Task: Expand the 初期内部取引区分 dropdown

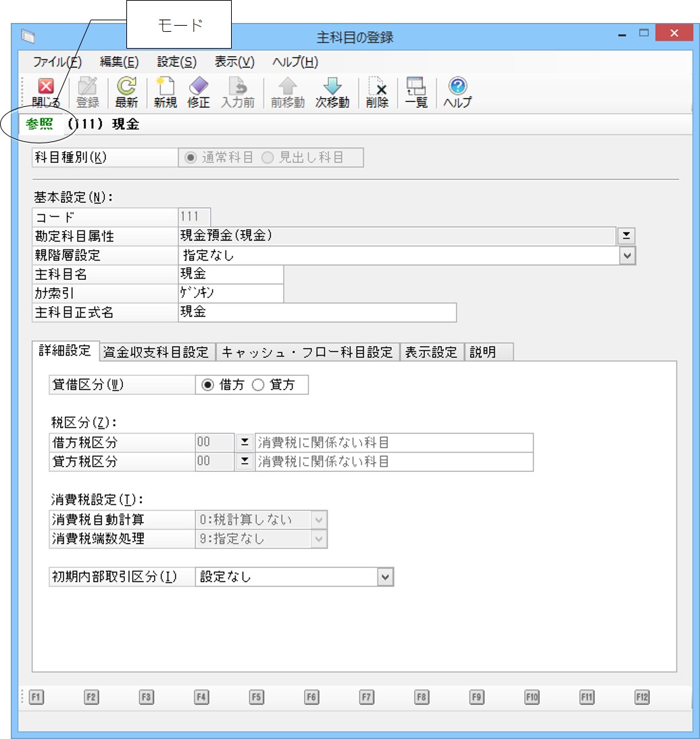Action: [385, 577]
